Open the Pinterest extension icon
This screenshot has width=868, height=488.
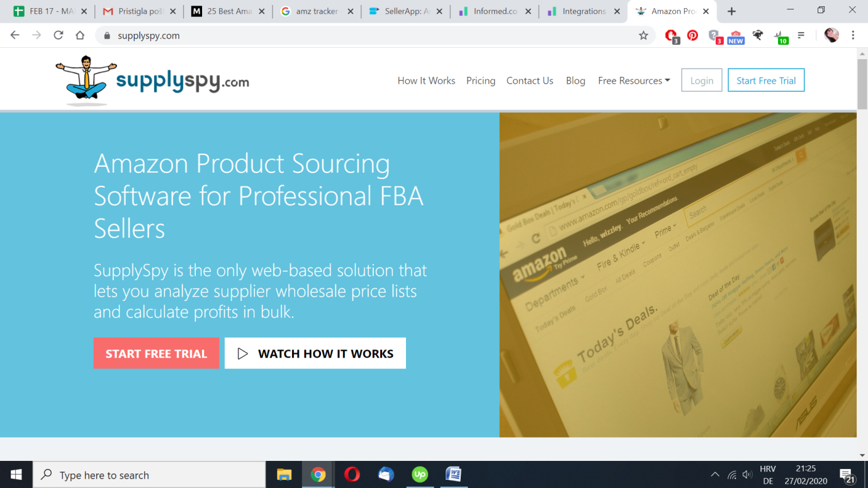[x=692, y=36]
